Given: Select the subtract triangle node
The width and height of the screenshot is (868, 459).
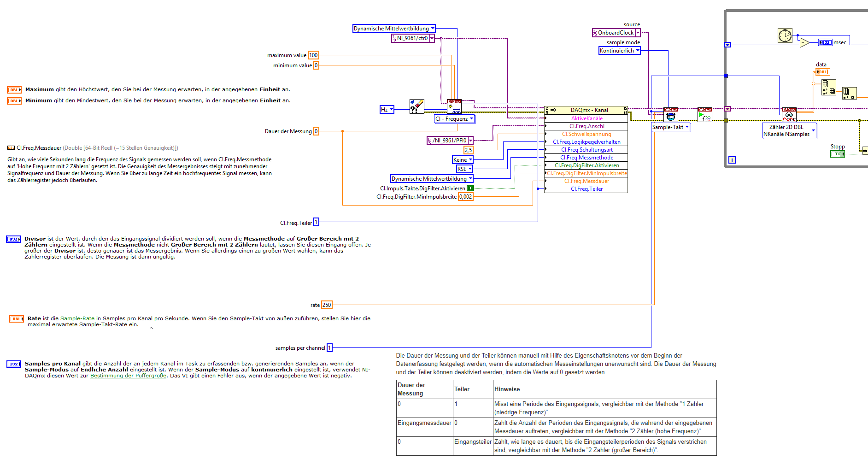Looking at the screenshot, I should tap(804, 42).
